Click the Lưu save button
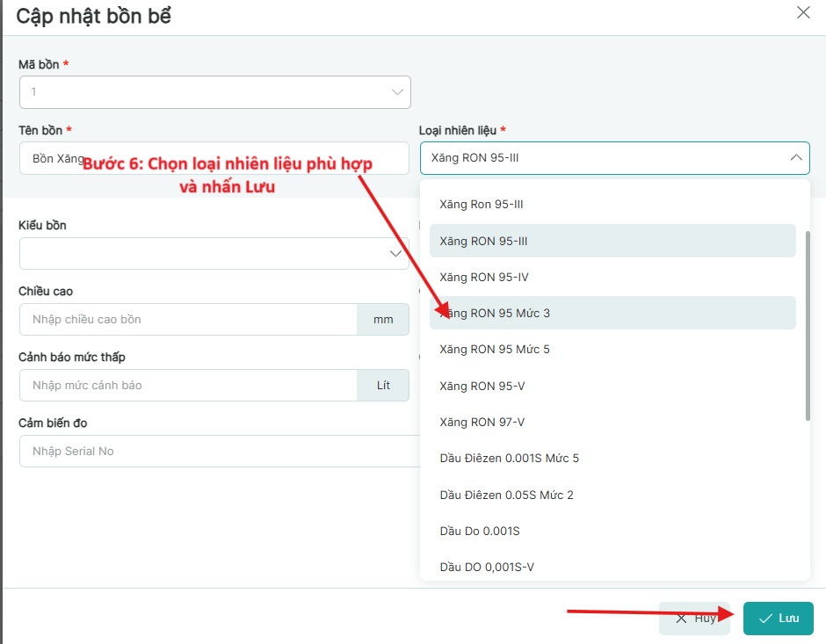 (778, 619)
